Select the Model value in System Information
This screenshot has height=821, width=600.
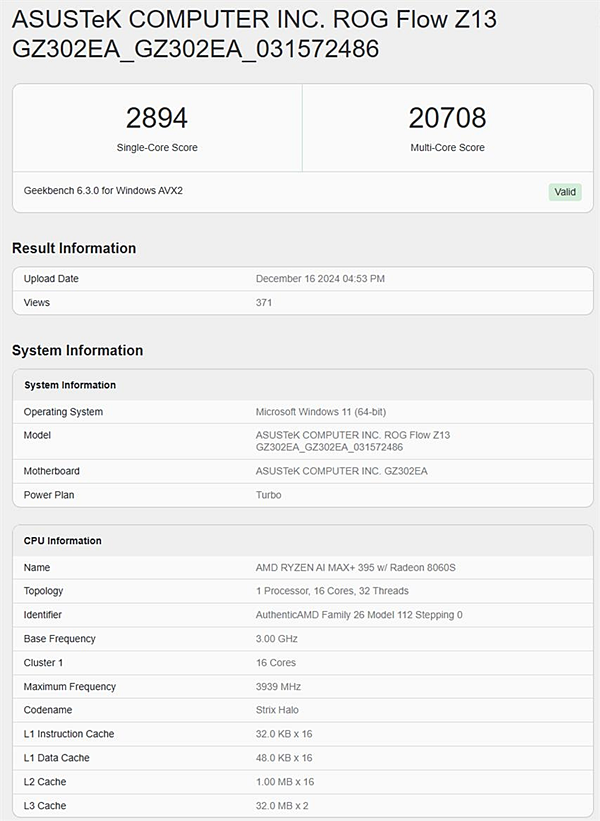click(x=352, y=441)
